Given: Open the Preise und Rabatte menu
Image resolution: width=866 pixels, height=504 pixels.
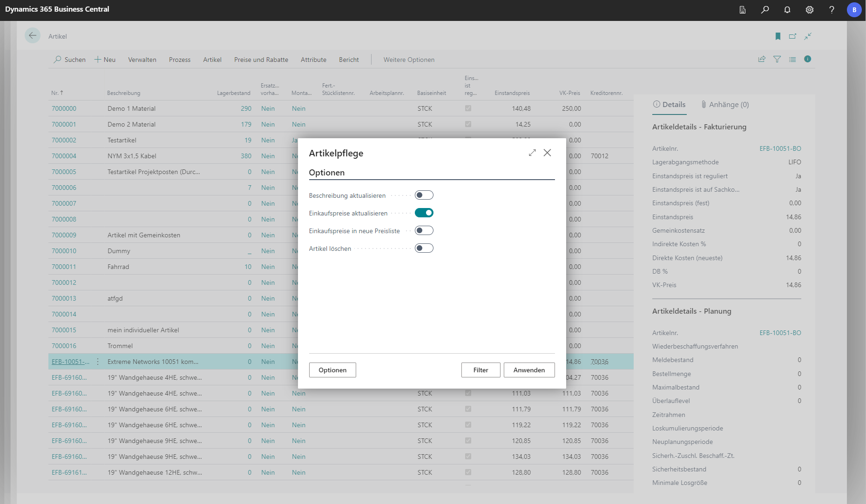Looking at the screenshot, I should click(x=261, y=60).
